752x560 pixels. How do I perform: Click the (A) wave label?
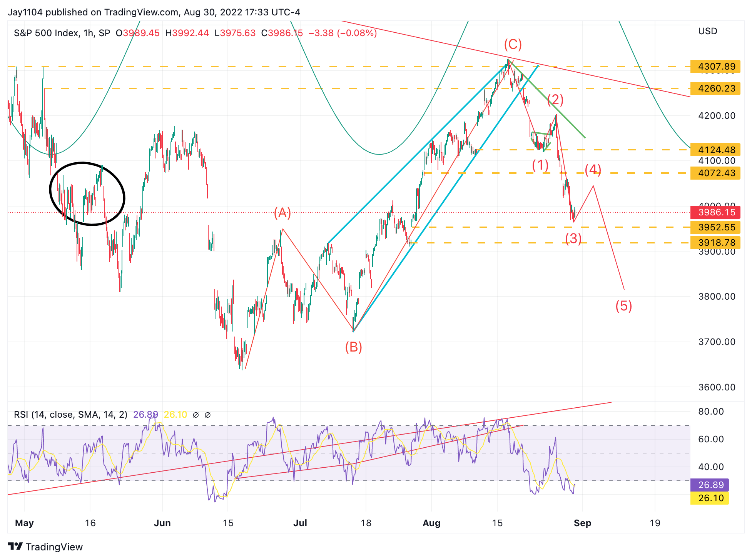click(282, 213)
